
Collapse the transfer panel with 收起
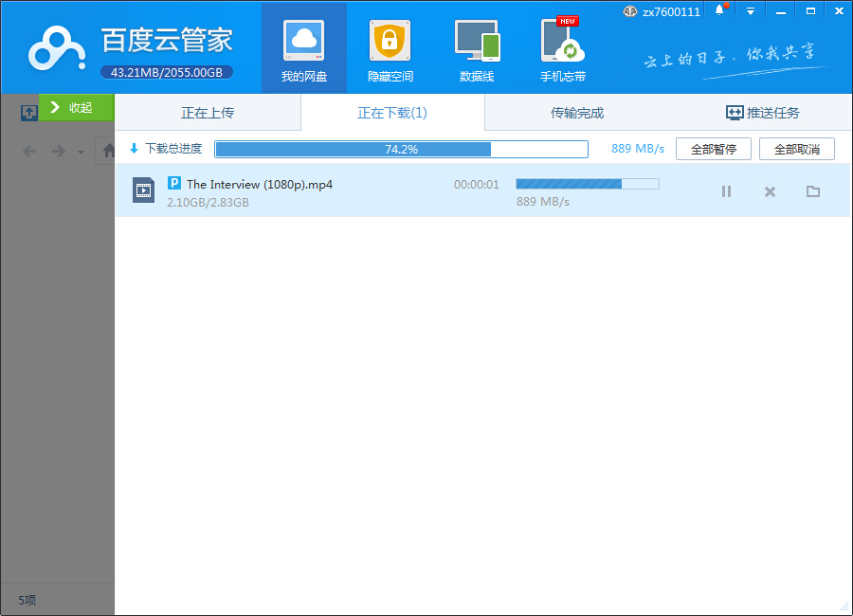tap(77, 107)
